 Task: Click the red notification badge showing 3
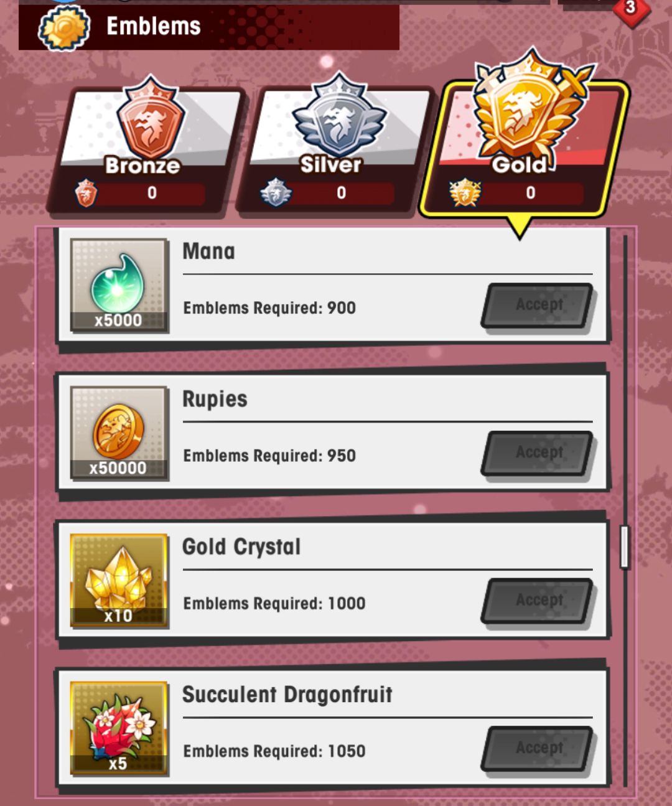630,9
